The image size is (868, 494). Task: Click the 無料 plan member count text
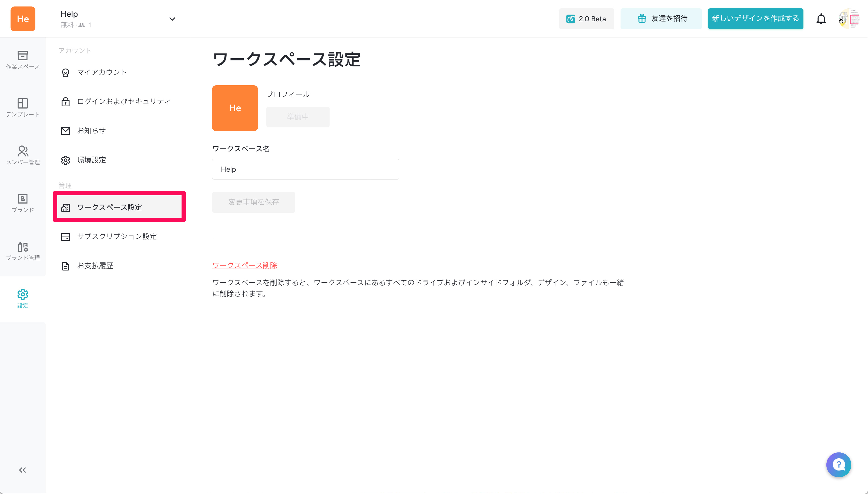(76, 25)
